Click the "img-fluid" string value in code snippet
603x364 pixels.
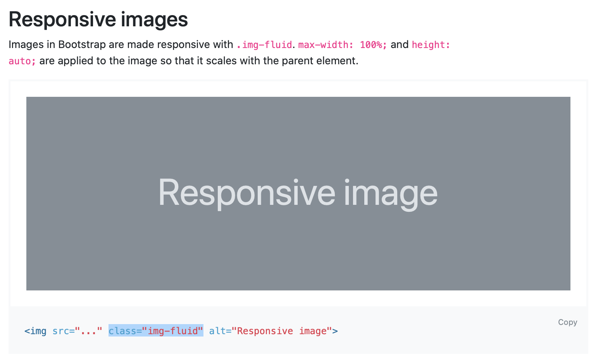click(172, 331)
